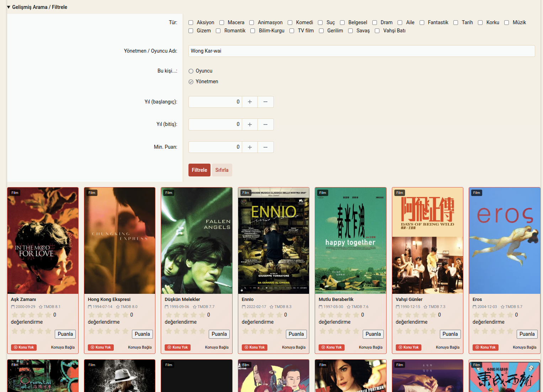543x392 pixels.
Task: Toggle the Dram genre checkbox
Action: pos(375,23)
